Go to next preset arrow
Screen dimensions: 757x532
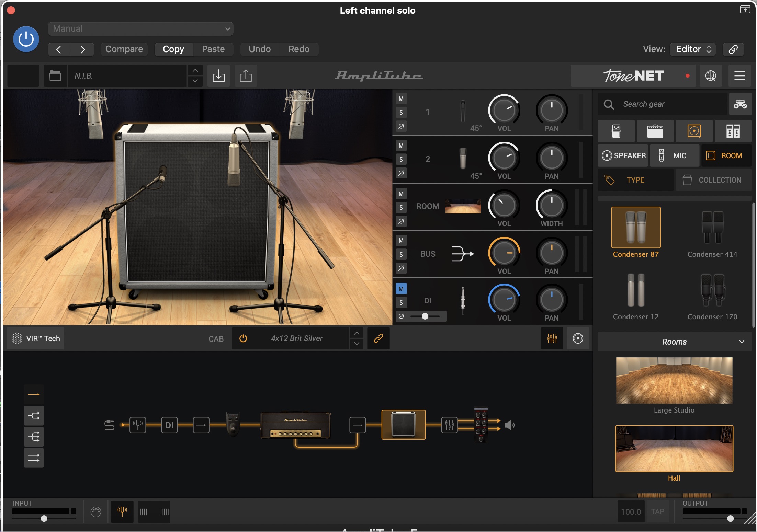click(82, 49)
